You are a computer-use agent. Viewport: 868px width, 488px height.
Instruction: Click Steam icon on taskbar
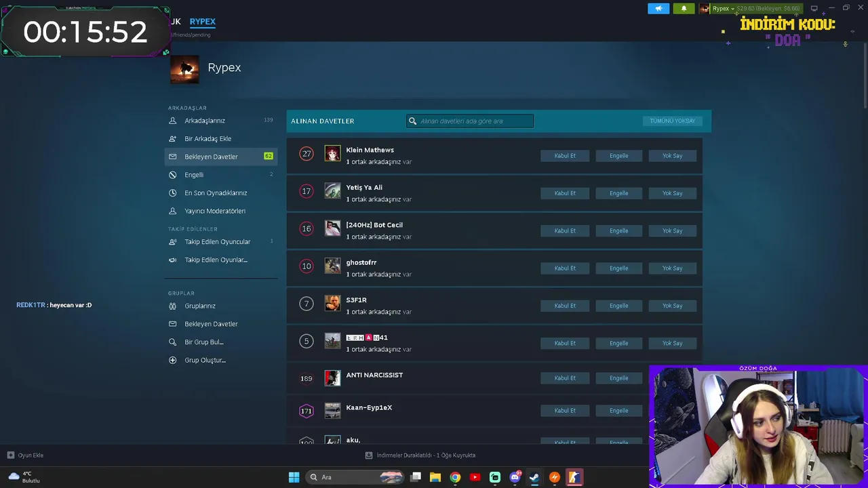pos(534,477)
